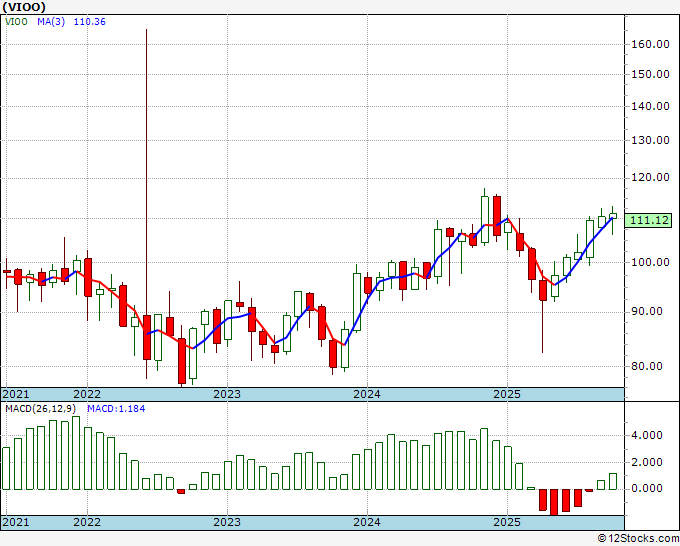Click the small red MACD bar in late 2022
The height and width of the screenshot is (546, 680).
click(x=181, y=491)
